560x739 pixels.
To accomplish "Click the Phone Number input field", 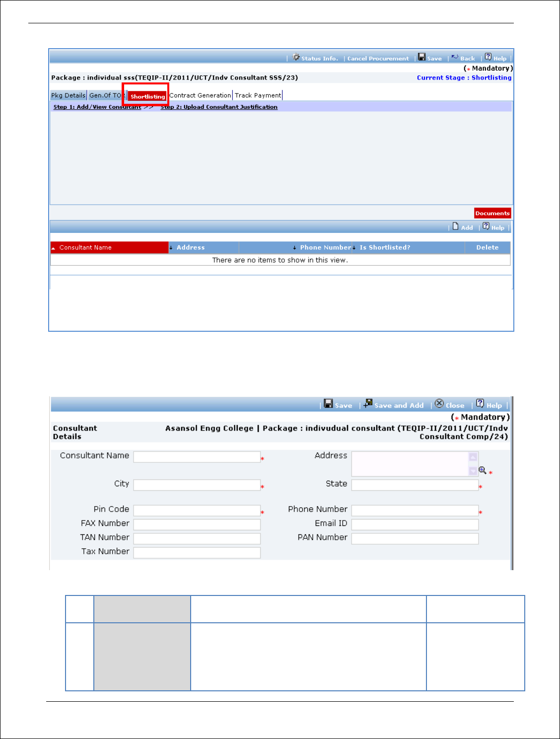I will pos(415,511).
